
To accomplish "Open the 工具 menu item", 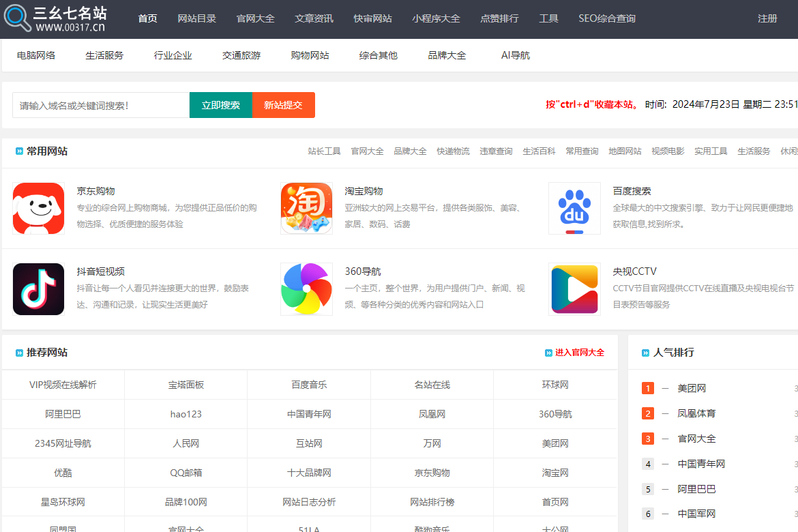I will (x=548, y=19).
